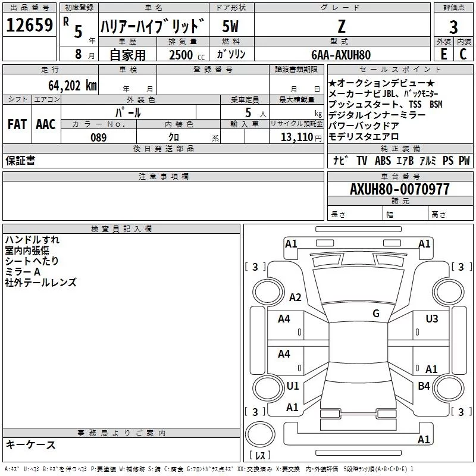
Task: Click the G mark on the windshield
Action: (375, 314)
